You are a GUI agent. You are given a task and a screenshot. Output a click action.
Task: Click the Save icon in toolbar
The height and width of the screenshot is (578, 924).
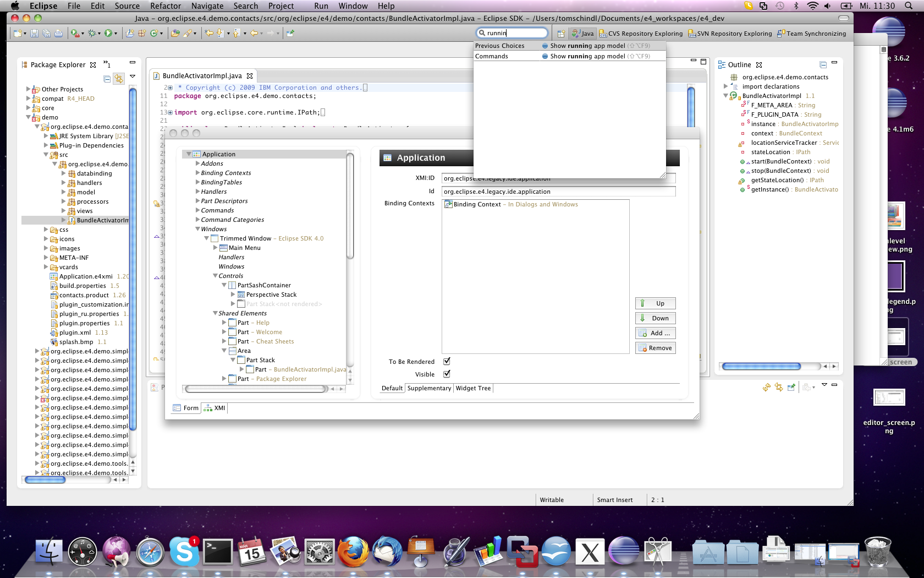pyautogui.click(x=34, y=34)
